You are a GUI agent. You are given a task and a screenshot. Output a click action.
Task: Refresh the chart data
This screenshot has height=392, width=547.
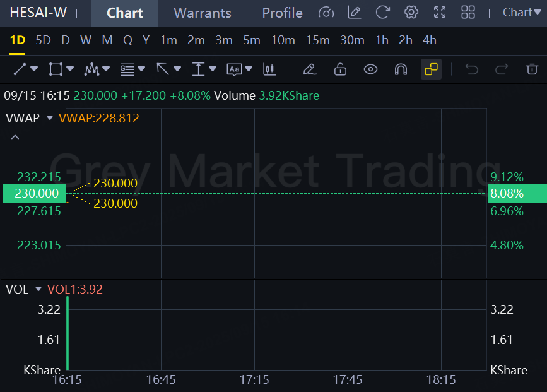pyautogui.click(x=383, y=13)
